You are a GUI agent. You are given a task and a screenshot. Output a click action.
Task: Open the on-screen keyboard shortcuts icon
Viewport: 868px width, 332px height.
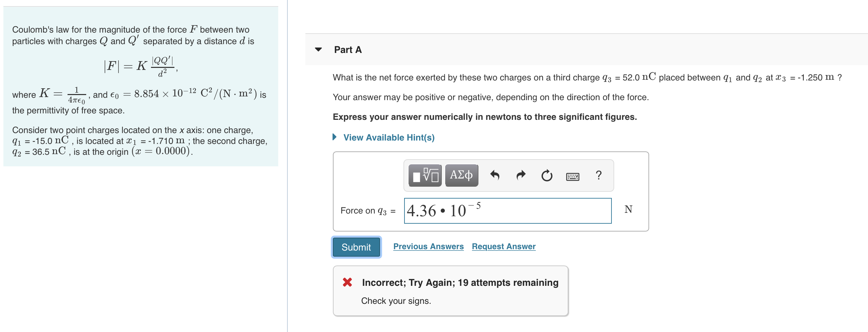(x=573, y=176)
